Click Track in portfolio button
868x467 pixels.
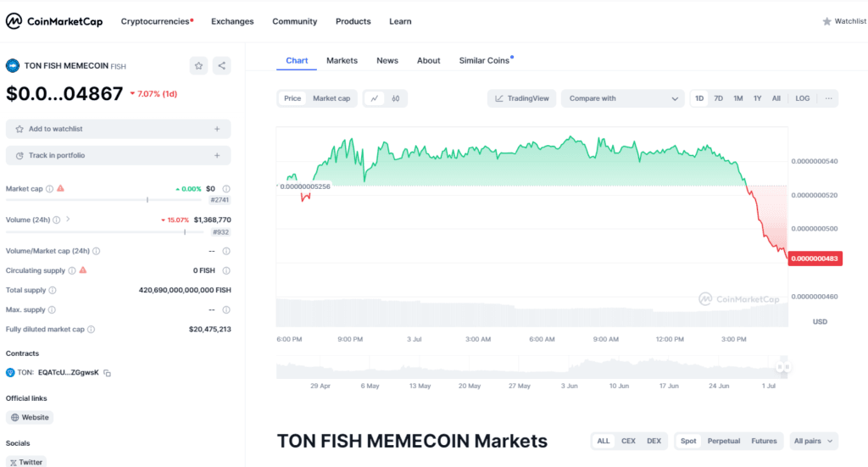(x=119, y=155)
